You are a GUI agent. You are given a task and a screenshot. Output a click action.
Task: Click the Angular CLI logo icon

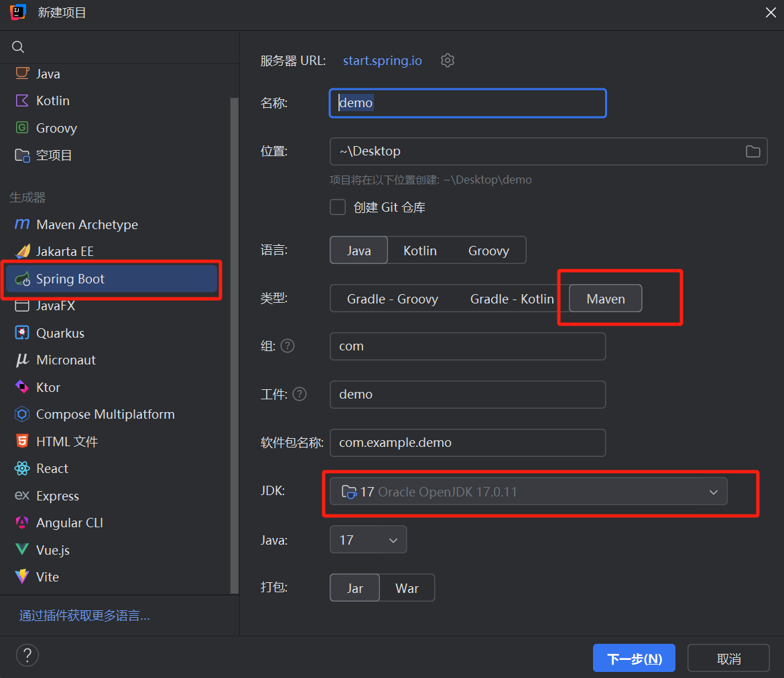[x=22, y=523]
